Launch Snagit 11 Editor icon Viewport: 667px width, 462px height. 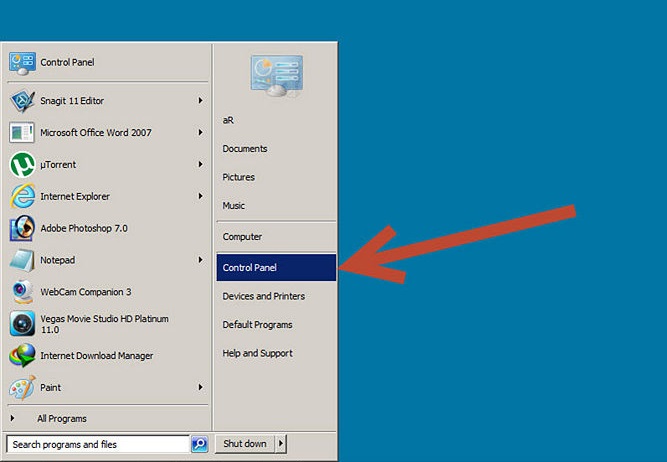[x=22, y=101]
